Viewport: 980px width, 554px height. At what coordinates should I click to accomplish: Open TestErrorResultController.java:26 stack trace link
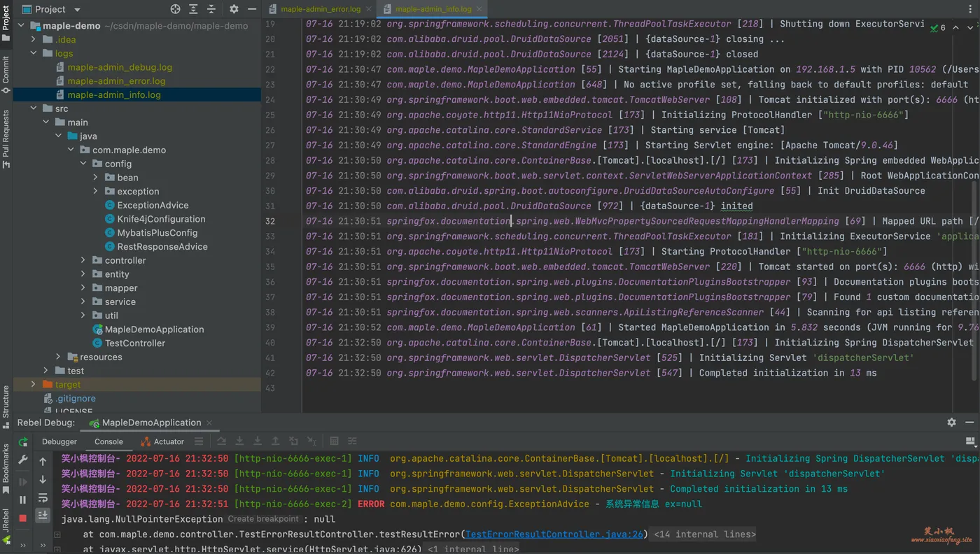(x=554, y=534)
